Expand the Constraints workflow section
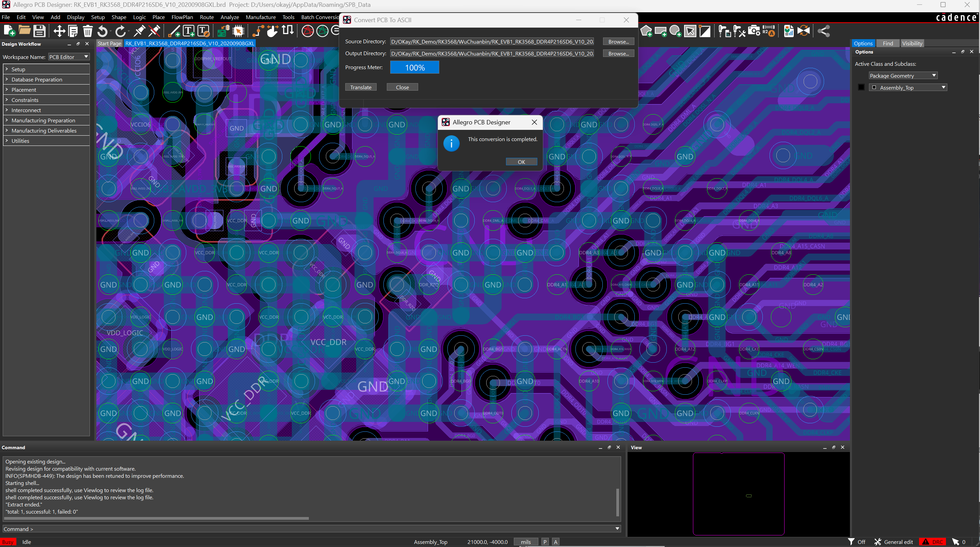980x547 pixels. [46, 100]
